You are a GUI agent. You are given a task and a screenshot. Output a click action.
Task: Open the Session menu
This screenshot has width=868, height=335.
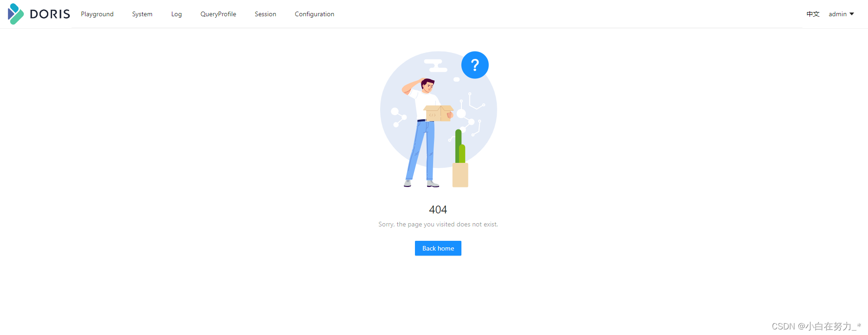pyautogui.click(x=265, y=14)
